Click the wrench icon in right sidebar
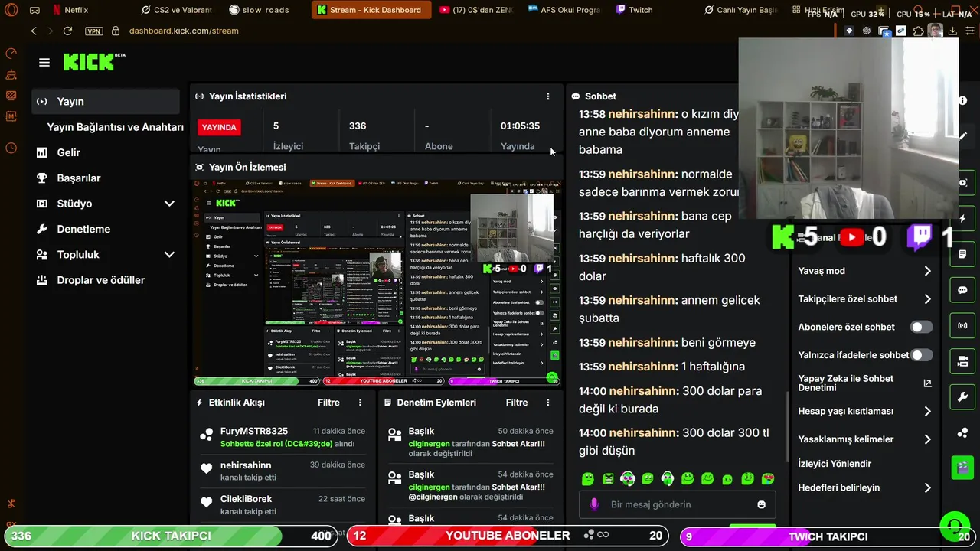 962,397
